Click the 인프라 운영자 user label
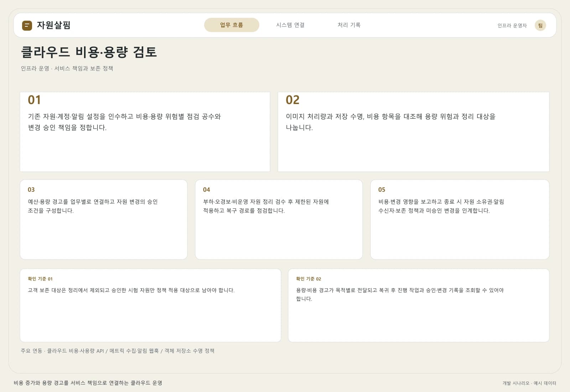The width and height of the screenshot is (570, 392). pos(512,26)
